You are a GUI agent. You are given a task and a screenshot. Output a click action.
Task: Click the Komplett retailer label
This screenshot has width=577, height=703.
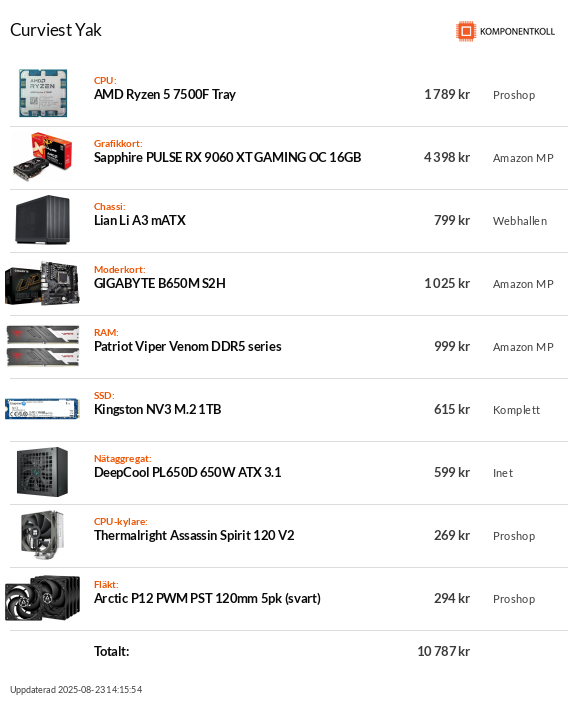pos(516,410)
